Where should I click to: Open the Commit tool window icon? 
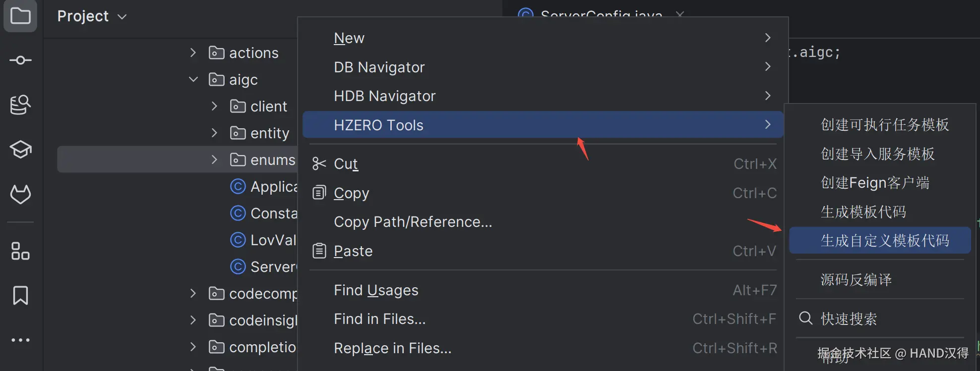pos(20,60)
